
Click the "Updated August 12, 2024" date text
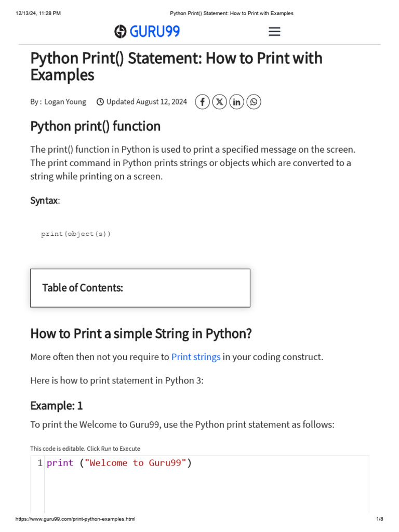pyautogui.click(x=147, y=102)
